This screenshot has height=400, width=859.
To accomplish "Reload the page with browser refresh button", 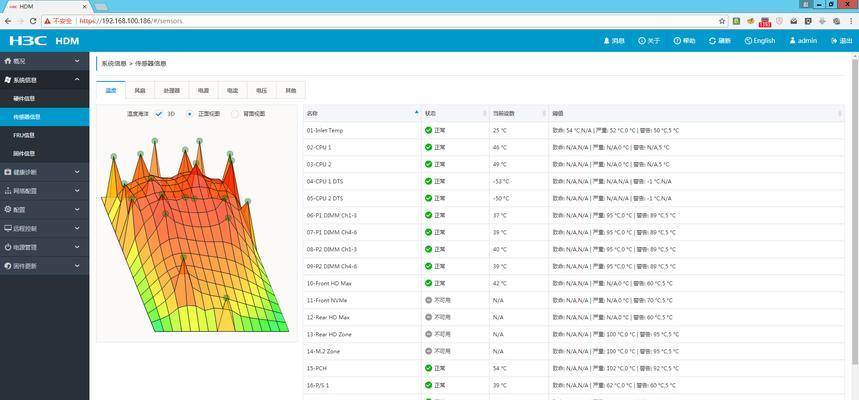I will [33, 21].
